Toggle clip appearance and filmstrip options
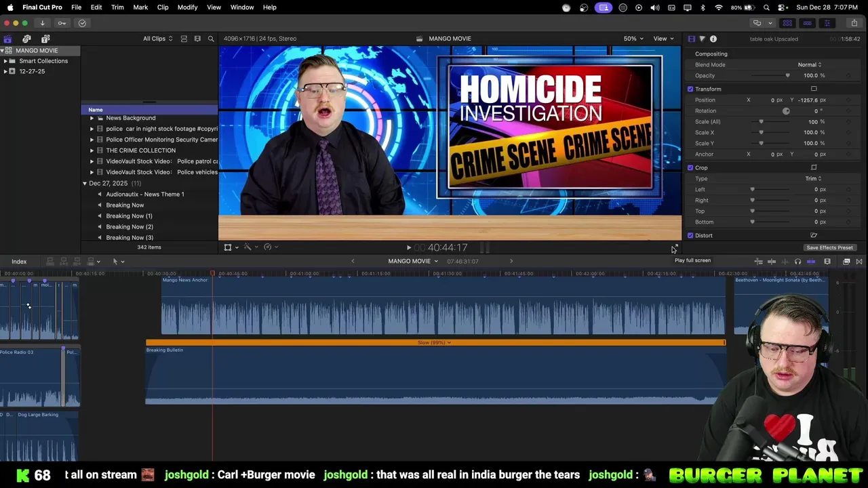Image resolution: width=868 pixels, height=488 pixels. [197, 39]
